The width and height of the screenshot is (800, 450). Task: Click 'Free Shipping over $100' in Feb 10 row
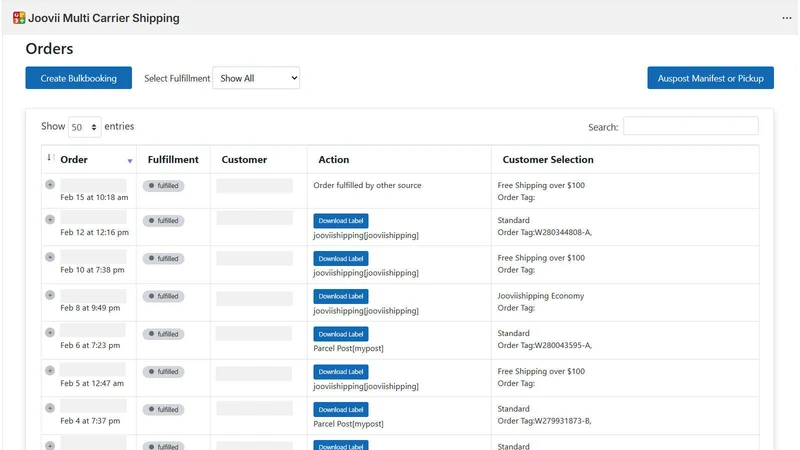point(541,258)
